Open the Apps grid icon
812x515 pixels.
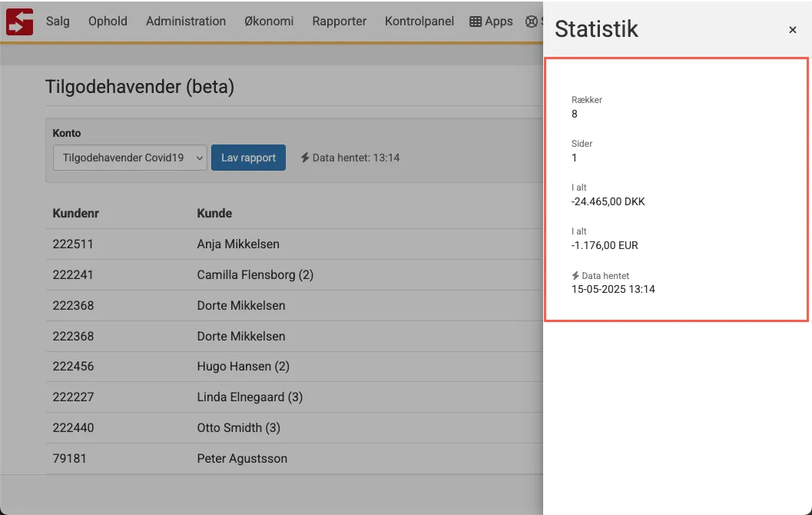[475, 21]
